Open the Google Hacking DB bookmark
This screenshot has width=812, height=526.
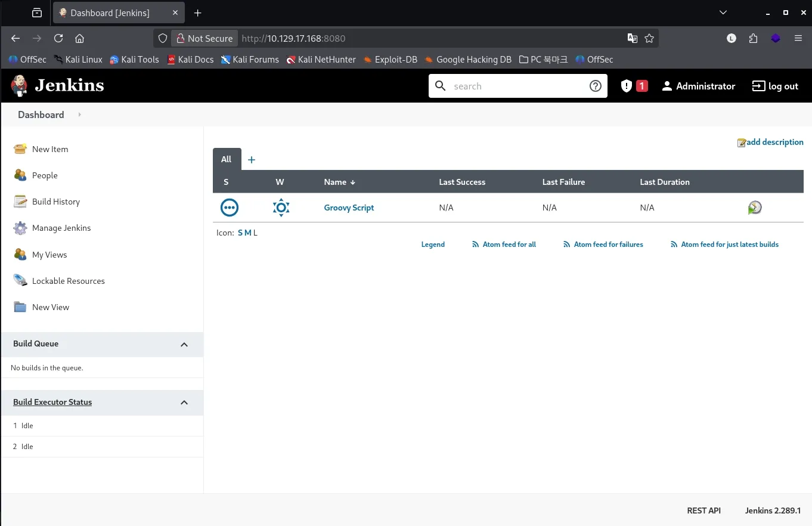click(468, 60)
